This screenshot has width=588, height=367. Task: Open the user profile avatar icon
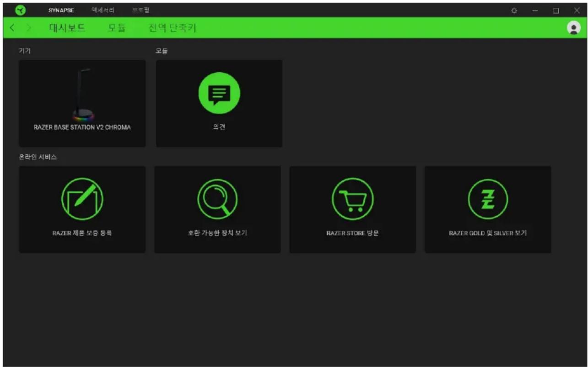[x=573, y=28]
